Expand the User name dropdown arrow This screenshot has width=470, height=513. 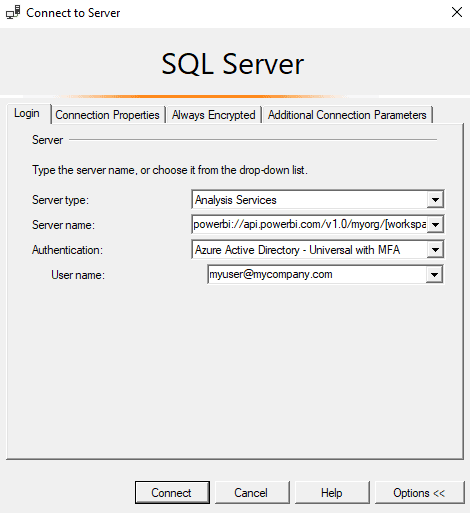pos(434,275)
